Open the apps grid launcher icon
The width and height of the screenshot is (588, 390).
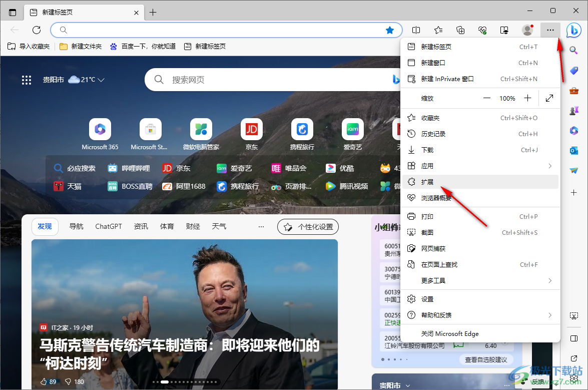pos(26,80)
